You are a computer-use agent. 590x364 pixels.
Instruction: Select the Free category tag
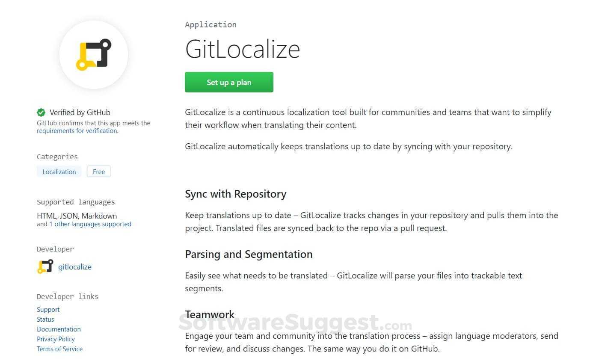[x=99, y=172]
